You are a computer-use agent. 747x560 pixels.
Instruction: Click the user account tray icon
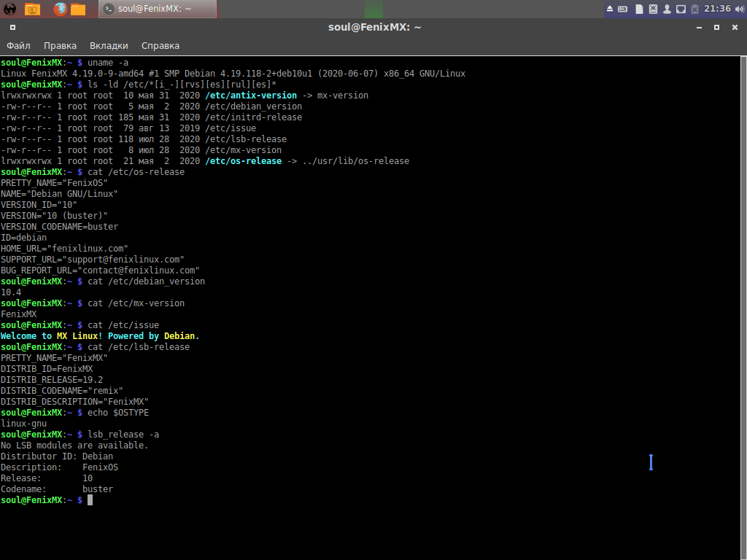point(667,9)
